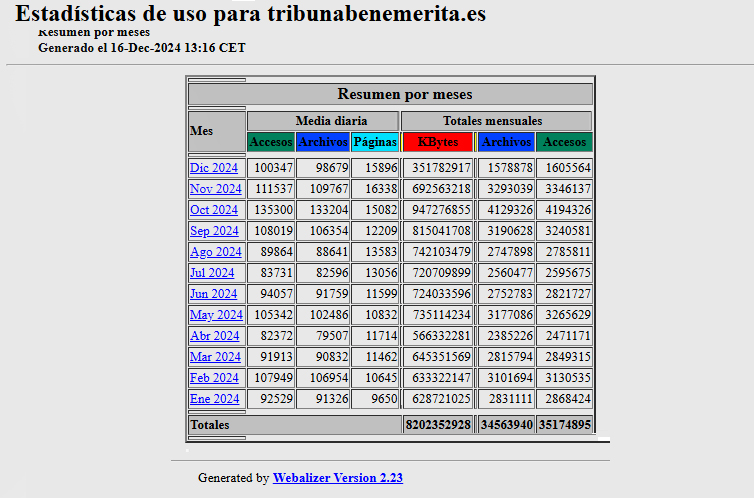Click the Resumen por meses table title
The width and height of the screenshot is (754, 498).
pyautogui.click(x=390, y=94)
